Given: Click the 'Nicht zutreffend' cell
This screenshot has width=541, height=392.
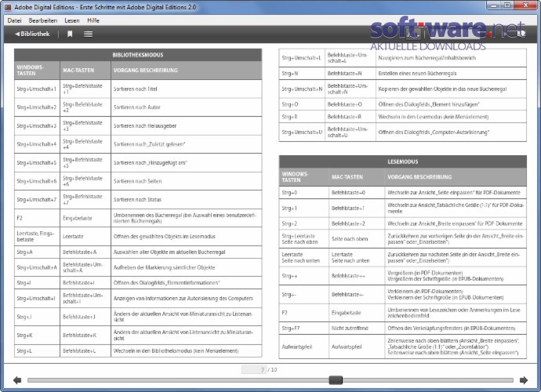Looking at the screenshot, I should click(x=357, y=328).
